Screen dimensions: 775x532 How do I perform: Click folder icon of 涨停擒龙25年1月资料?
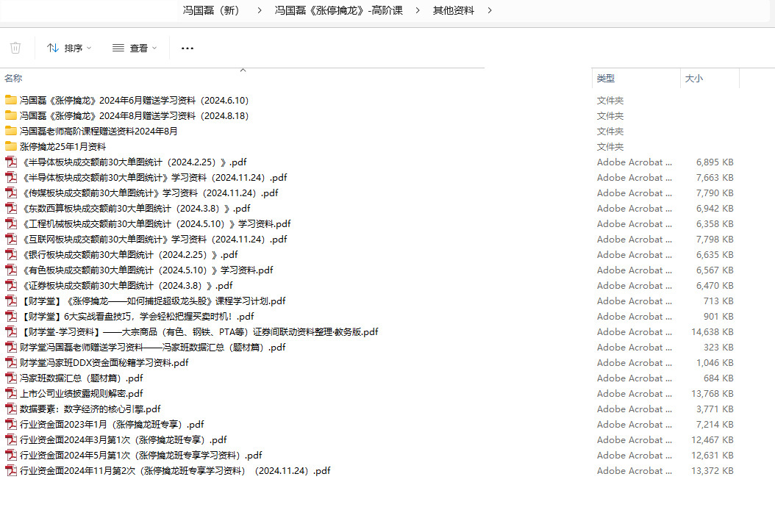tap(11, 146)
